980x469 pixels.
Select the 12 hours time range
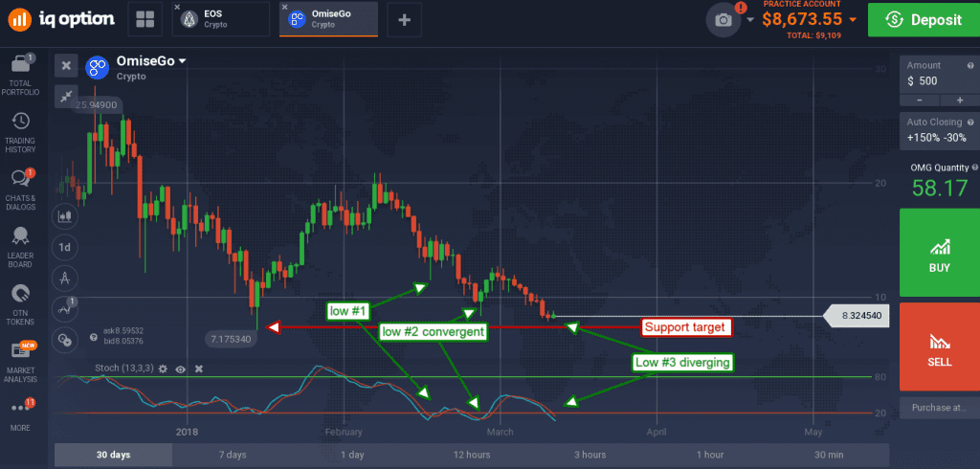[471, 455]
